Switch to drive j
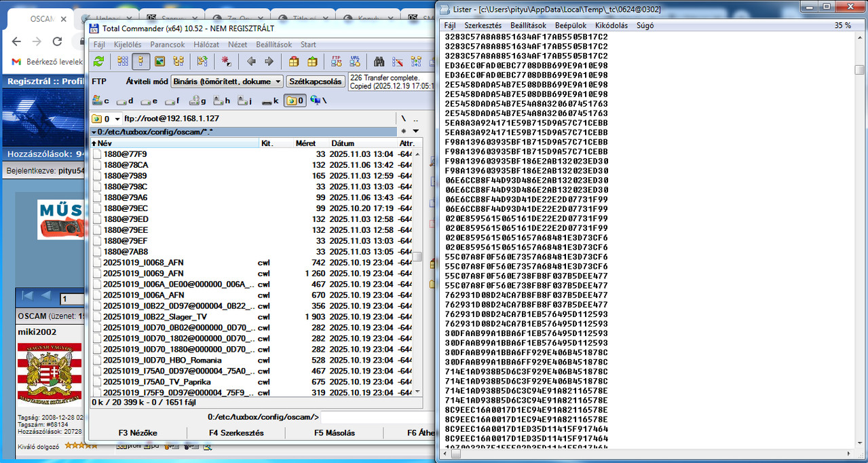 pyautogui.click(x=245, y=100)
